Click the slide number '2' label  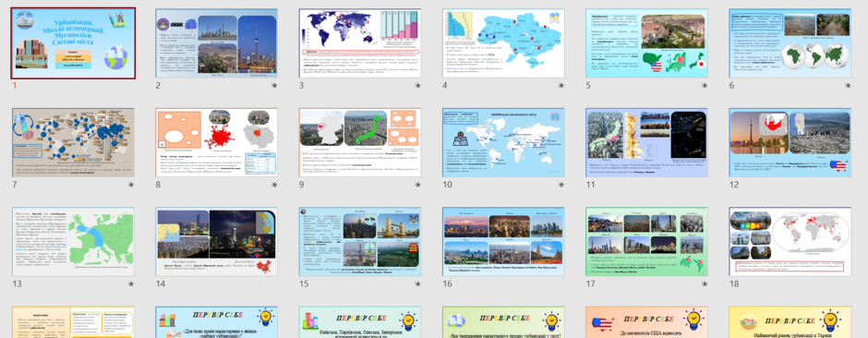point(158,85)
